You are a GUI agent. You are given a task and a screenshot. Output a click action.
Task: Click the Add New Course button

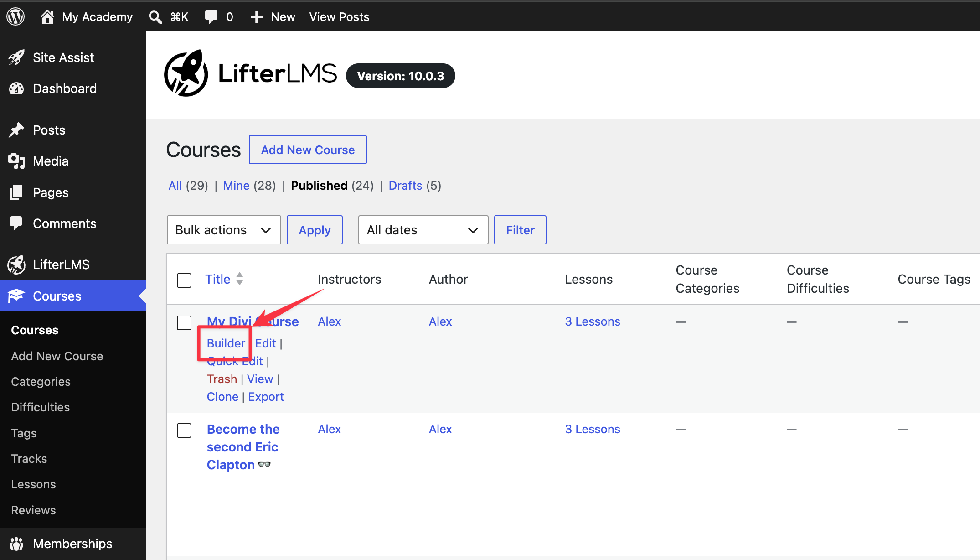308,150
